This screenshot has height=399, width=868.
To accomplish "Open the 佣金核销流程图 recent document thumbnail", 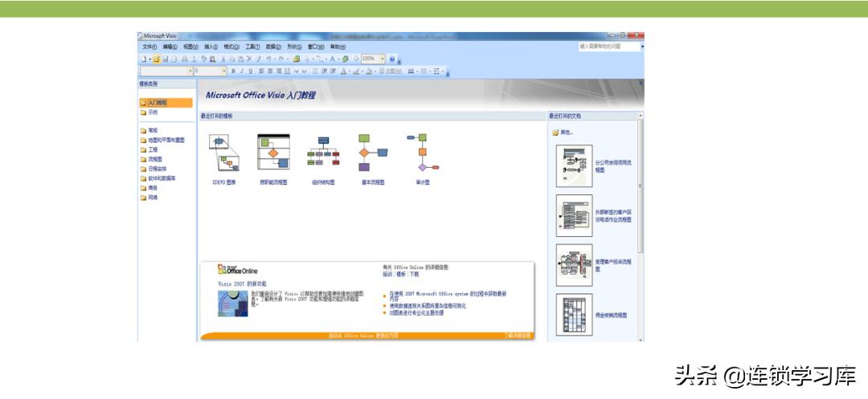I will click(x=574, y=315).
